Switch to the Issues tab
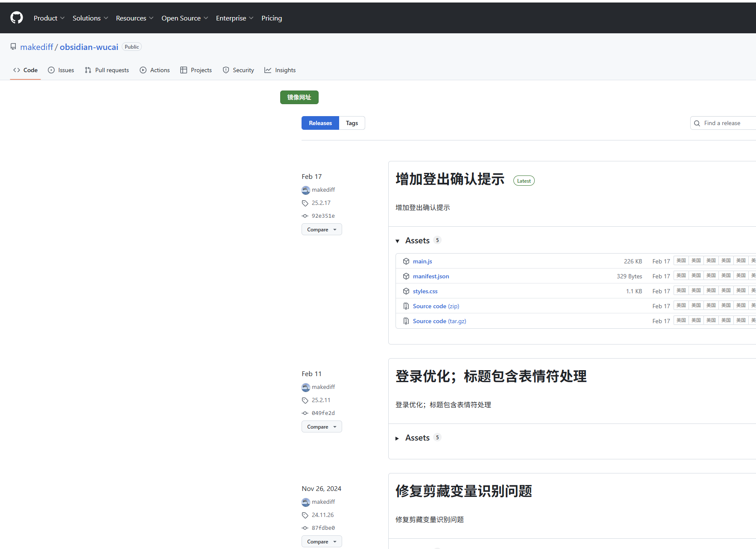Image resolution: width=756 pixels, height=549 pixels. tap(61, 70)
